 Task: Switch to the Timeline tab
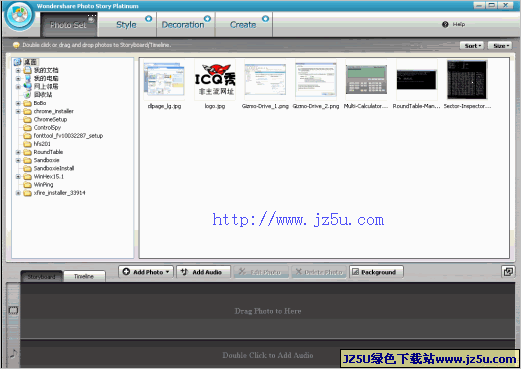click(84, 276)
